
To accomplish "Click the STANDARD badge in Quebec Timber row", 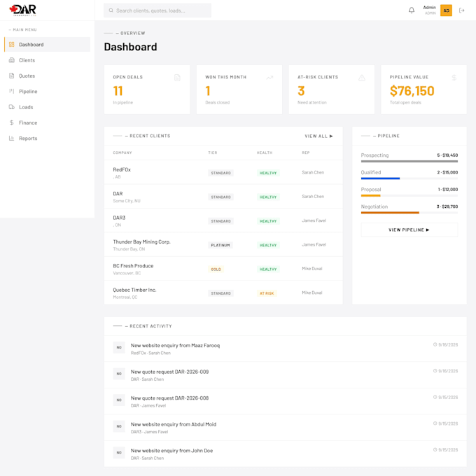I will tap(220, 293).
